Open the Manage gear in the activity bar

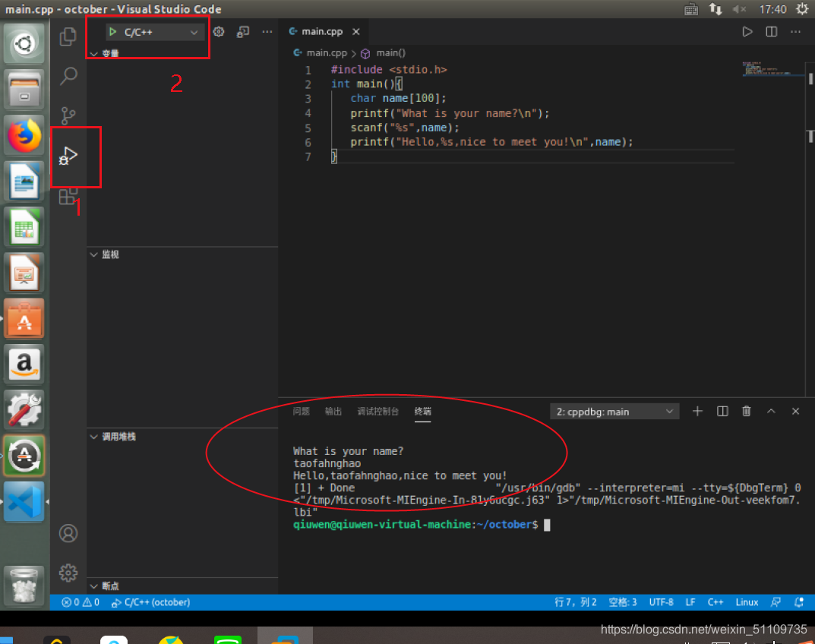tap(68, 573)
